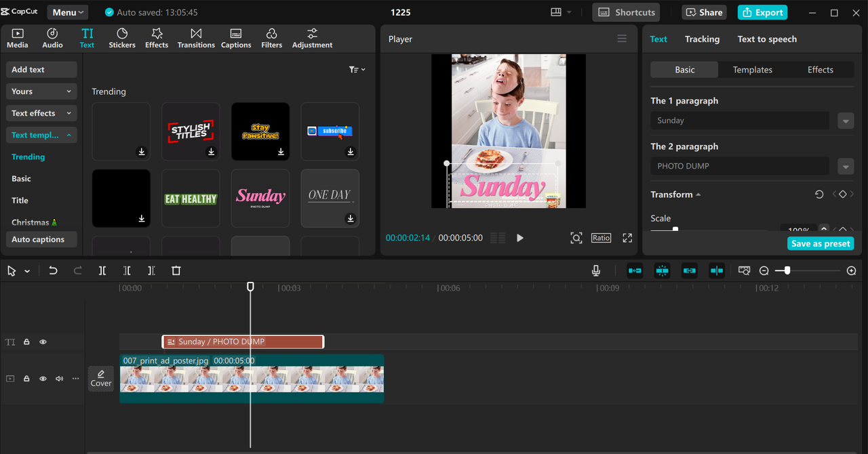Open the layout switcher icon in title bar
Viewport: 868px width, 454px height.
[x=561, y=12]
